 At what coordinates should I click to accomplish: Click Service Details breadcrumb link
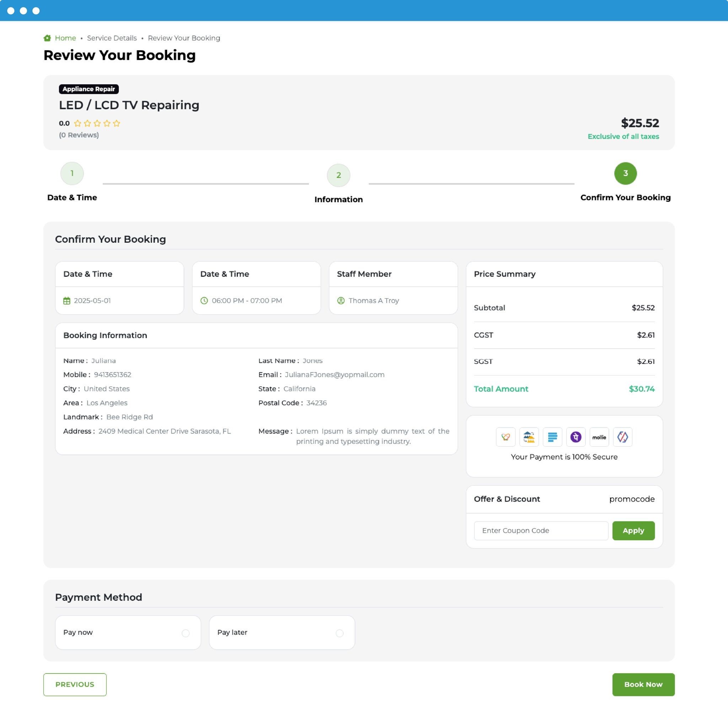112,38
